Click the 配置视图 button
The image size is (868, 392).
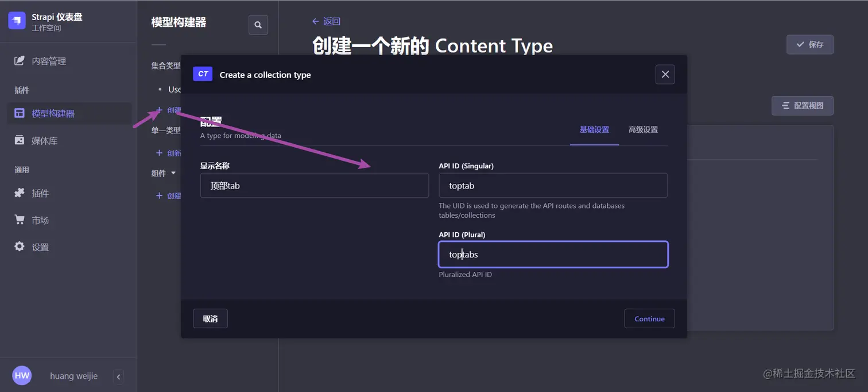point(802,106)
